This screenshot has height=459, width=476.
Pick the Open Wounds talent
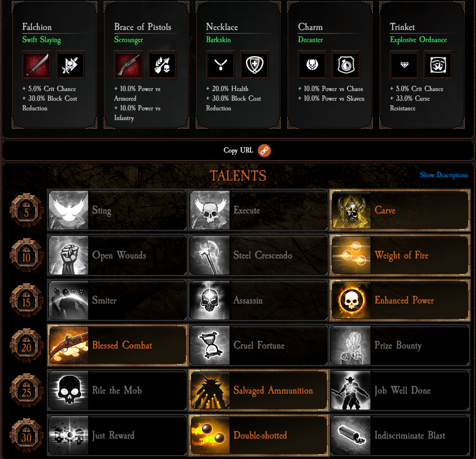118,255
